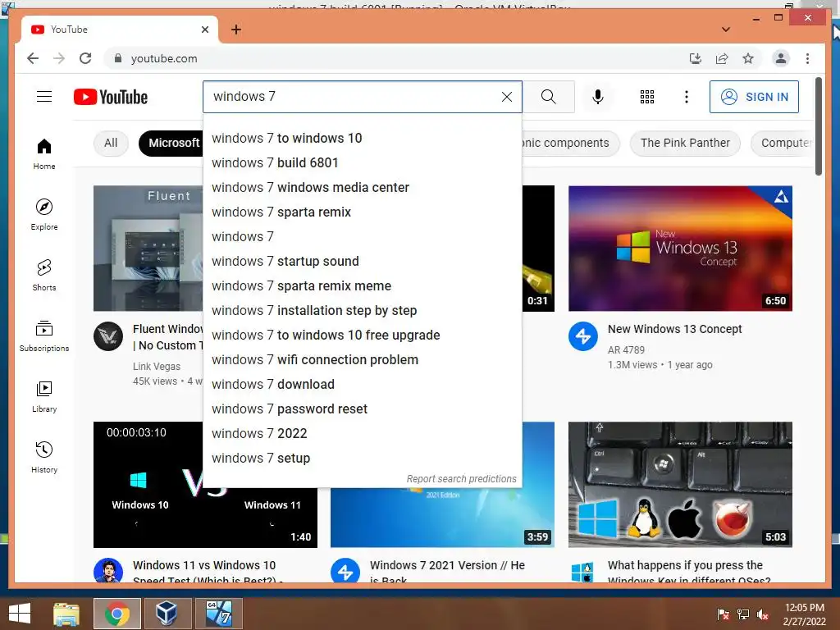Open the YouTube apps grid
The image size is (840, 630).
point(647,97)
